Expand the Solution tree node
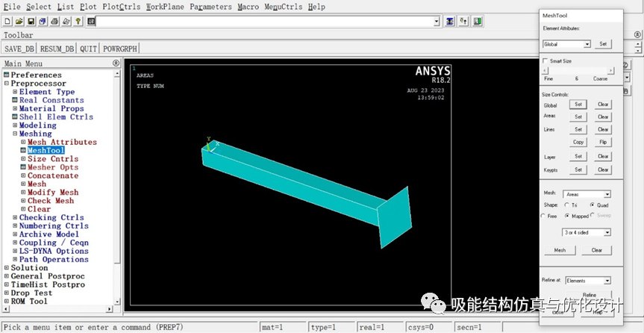 pos(7,267)
